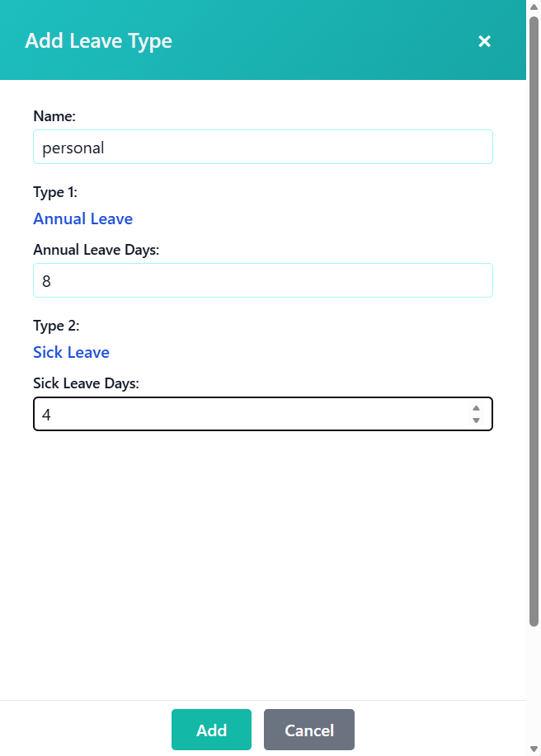Close the Add Leave Type dialog

(484, 41)
